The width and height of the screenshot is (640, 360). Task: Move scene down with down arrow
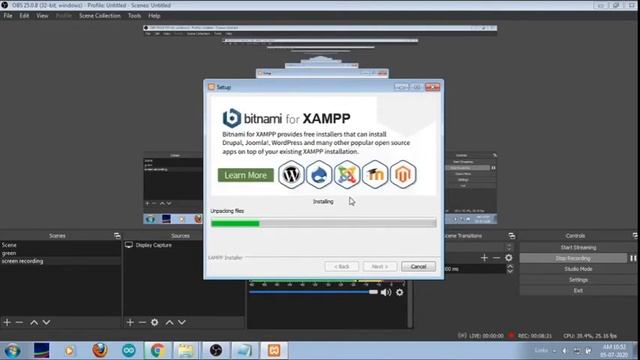point(47,322)
